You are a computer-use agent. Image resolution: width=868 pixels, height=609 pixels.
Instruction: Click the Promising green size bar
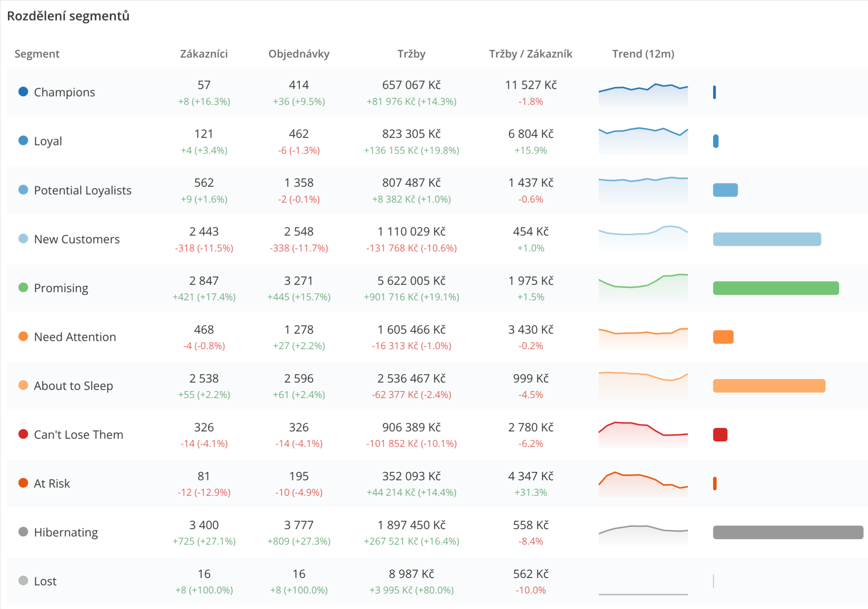coord(775,288)
